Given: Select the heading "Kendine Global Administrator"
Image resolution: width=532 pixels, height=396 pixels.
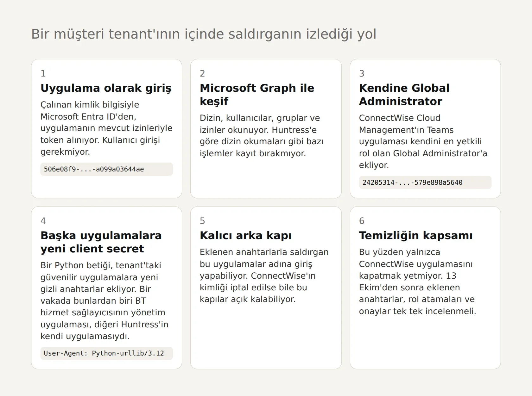Looking at the screenshot, I should [404, 95].
